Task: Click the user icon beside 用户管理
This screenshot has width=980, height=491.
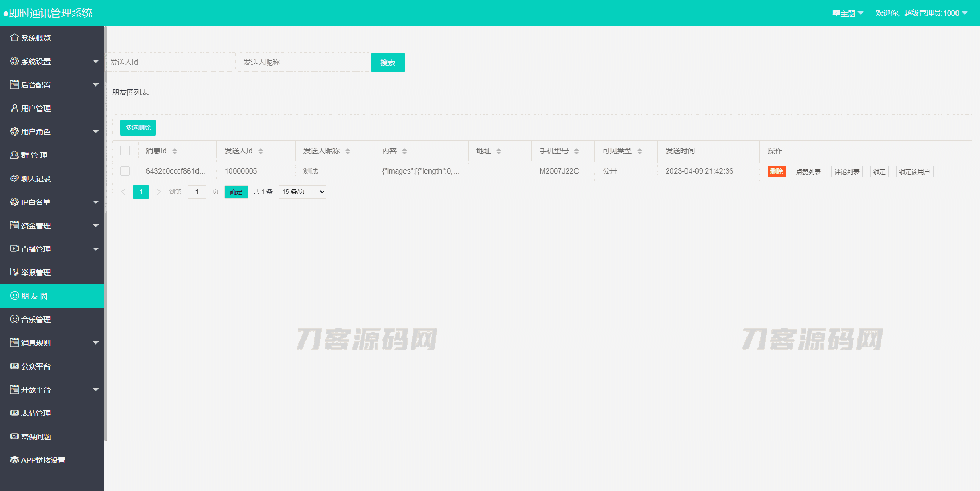Action: 15,108
